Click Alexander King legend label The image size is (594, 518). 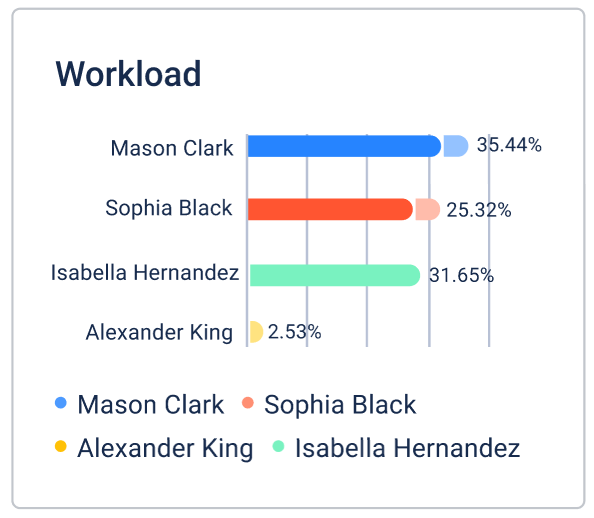[x=165, y=449]
